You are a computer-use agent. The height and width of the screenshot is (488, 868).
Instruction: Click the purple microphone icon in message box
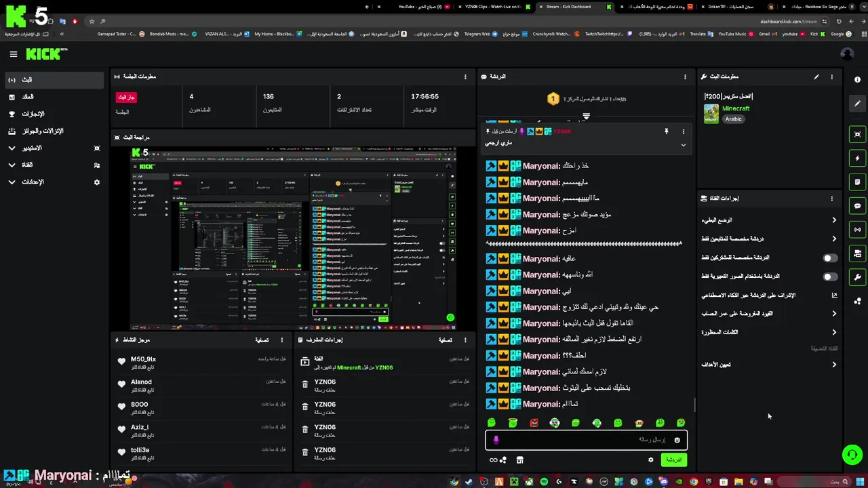click(496, 440)
